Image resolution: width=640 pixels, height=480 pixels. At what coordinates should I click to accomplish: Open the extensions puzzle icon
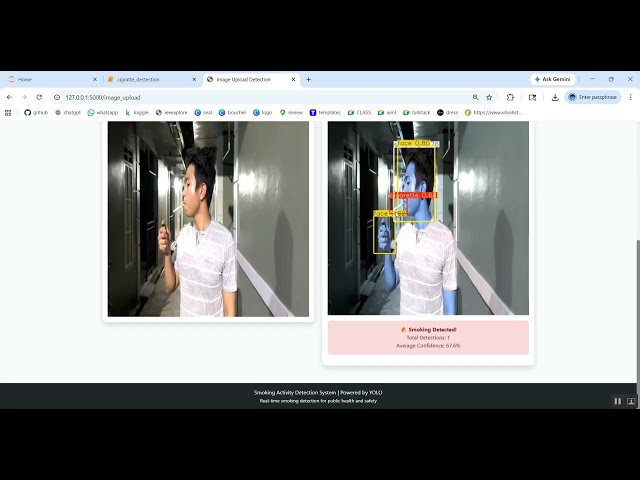(510, 97)
